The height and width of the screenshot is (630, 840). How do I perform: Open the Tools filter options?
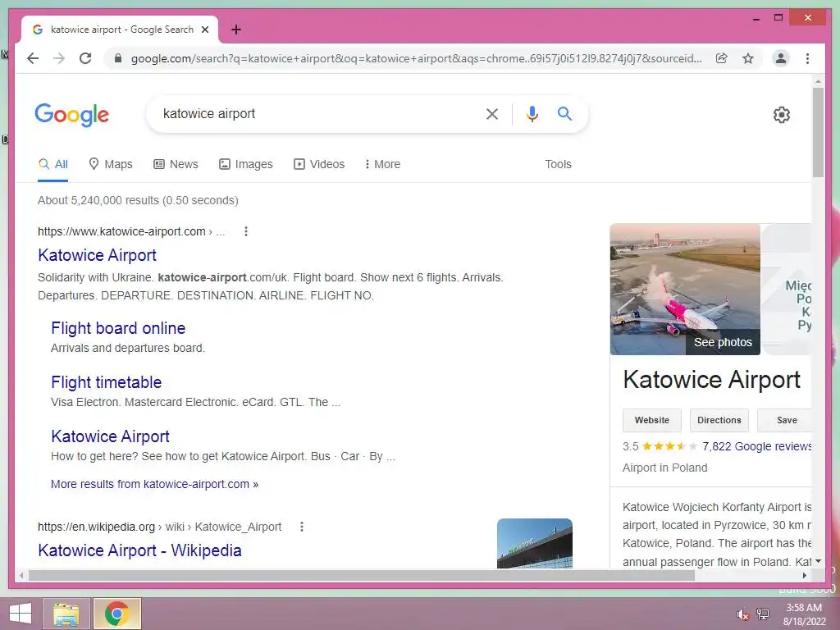coord(558,164)
